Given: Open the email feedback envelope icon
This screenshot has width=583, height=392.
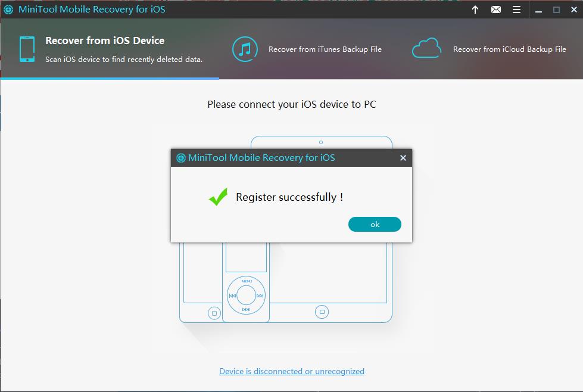Looking at the screenshot, I should [x=495, y=10].
